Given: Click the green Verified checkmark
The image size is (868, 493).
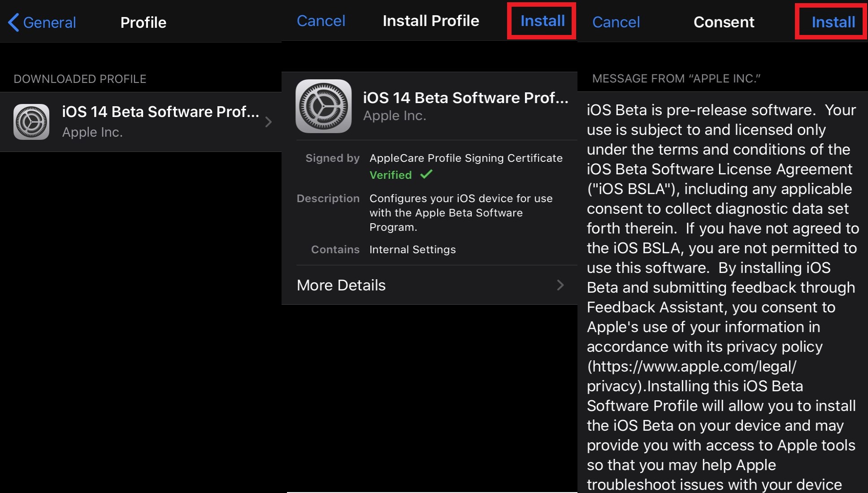Looking at the screenshot, I should click(x=426, y=175).
